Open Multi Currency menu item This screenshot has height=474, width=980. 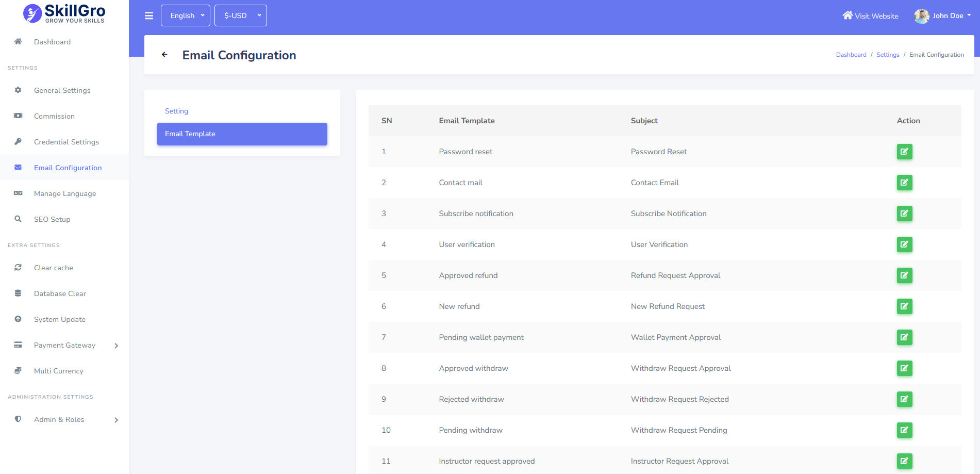click(x=59, y=371)
